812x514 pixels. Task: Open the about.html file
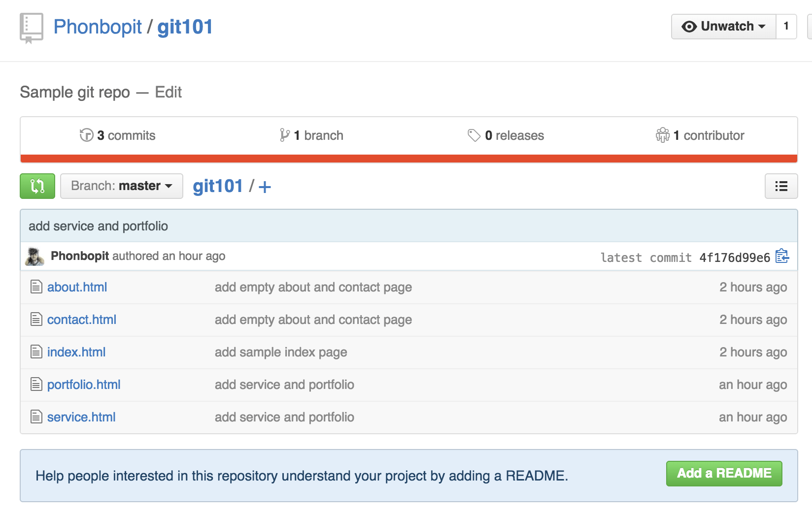click(x=77, y=287)
